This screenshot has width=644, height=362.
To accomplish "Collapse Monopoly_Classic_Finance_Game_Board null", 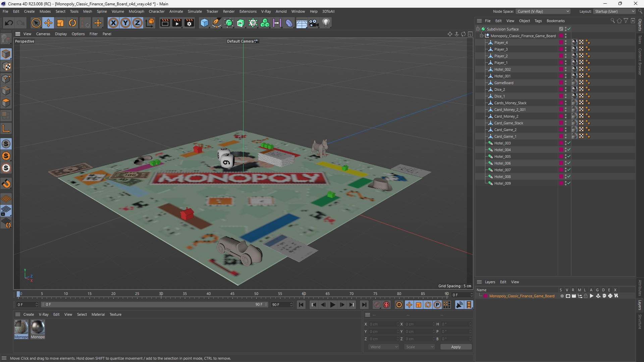I will click(x=482, y=36).
